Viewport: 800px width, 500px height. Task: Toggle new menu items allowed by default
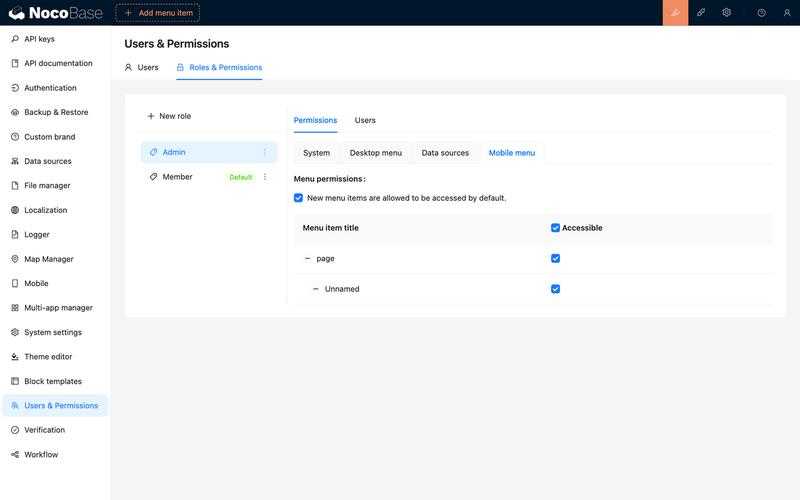coord(298,198)
